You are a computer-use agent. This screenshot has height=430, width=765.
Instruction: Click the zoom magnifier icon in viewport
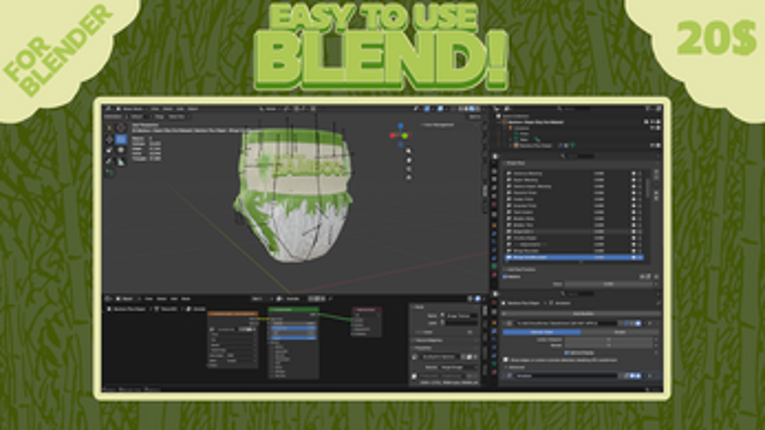pyautogui.click(x=409, y=151)
